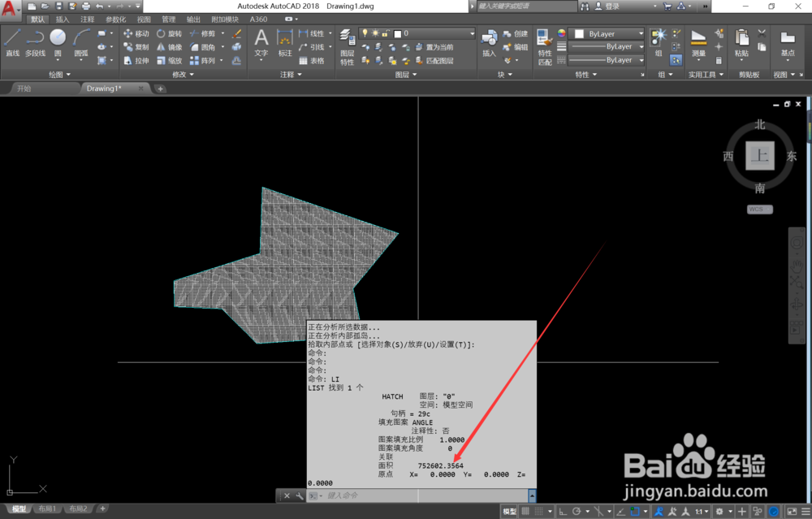The width and height of the screenshot is (812, 519).
Task: Select the Circle (圆) tool
Action: click(x=58, y=42)
